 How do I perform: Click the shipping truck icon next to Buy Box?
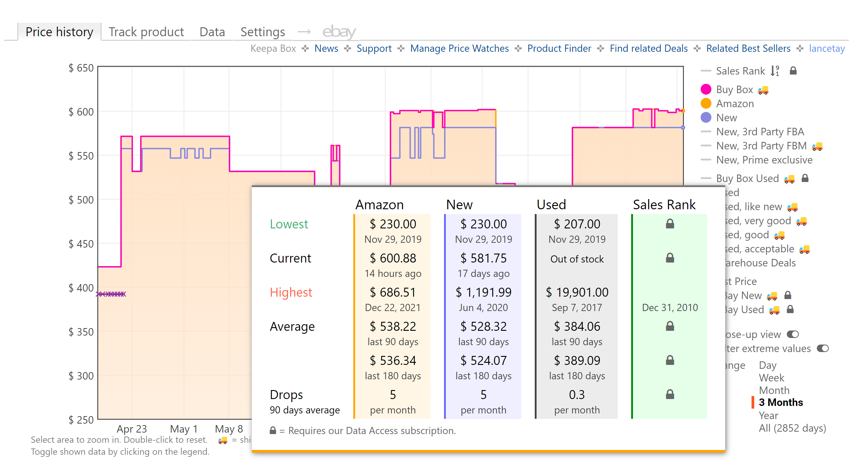tap(763, 90)
